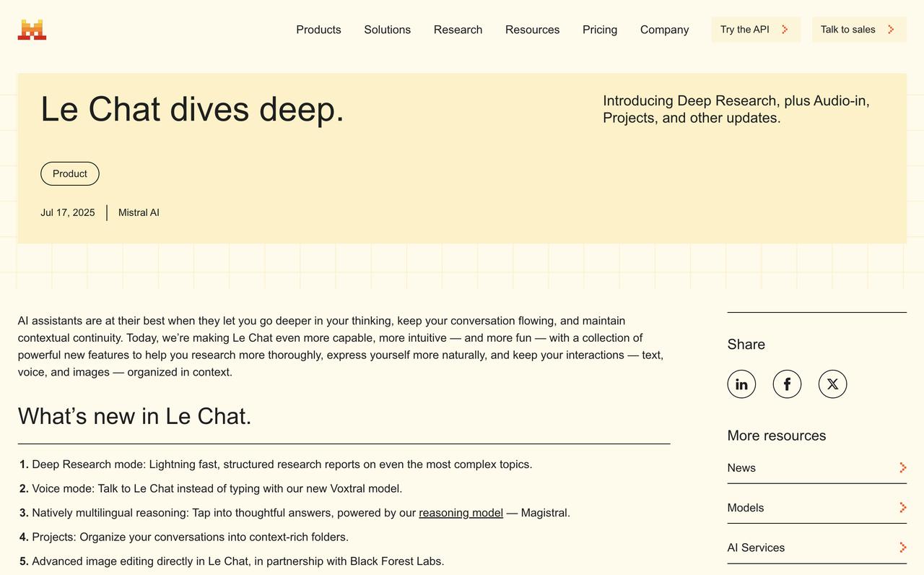This screenshot has height=575, width=924.
Task: Open the Models resource link
Action: tap(816, 508)
